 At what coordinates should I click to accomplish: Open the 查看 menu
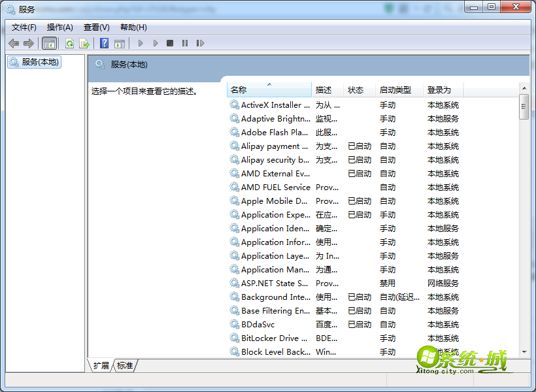coord(95,27)
